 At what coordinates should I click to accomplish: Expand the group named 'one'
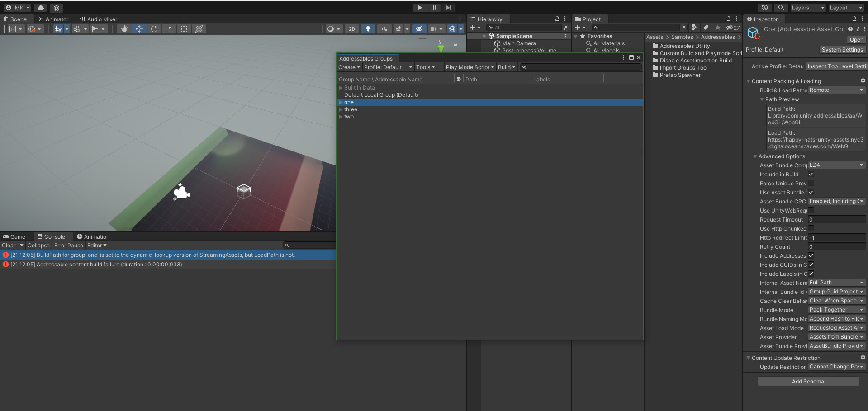coord(341,102)
